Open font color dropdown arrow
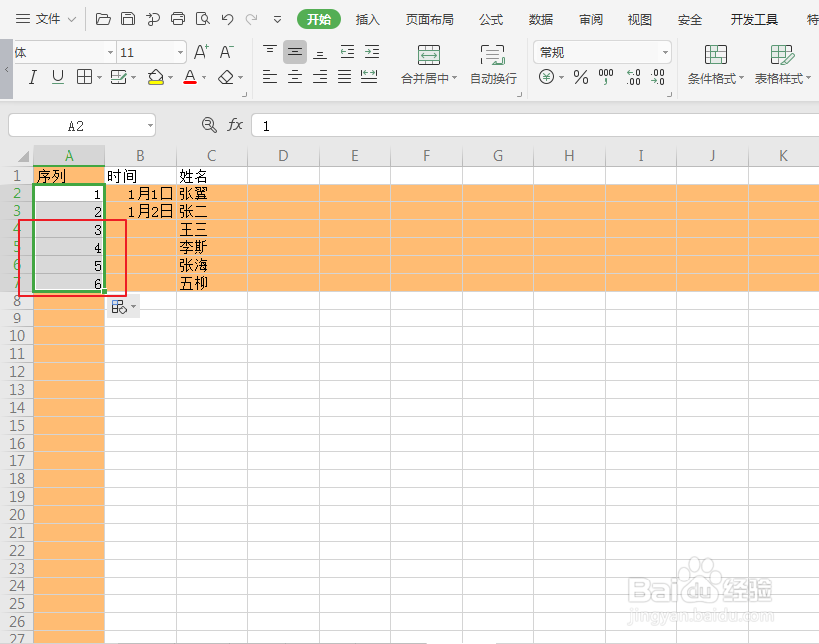 click(x=205, y=78)
